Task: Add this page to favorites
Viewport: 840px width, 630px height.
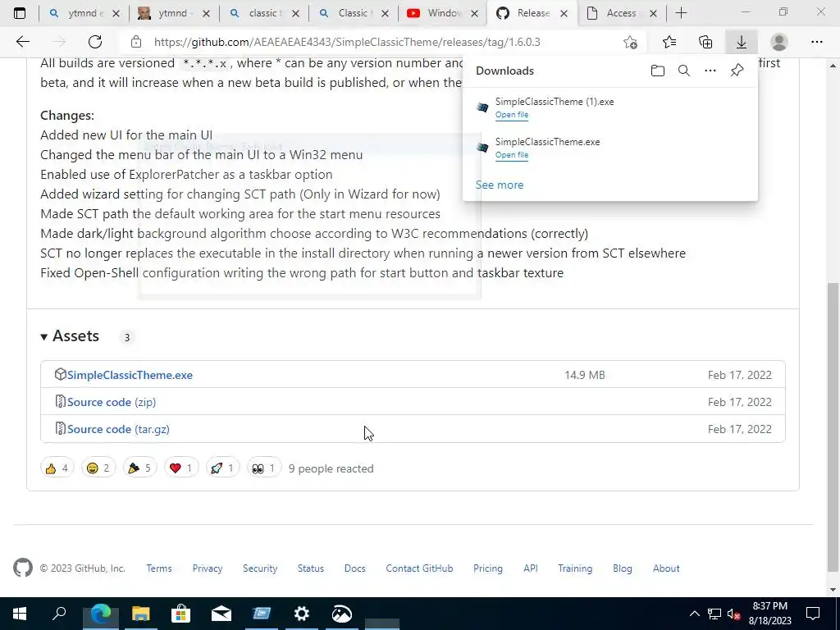Action: click(x=631, y=43)
